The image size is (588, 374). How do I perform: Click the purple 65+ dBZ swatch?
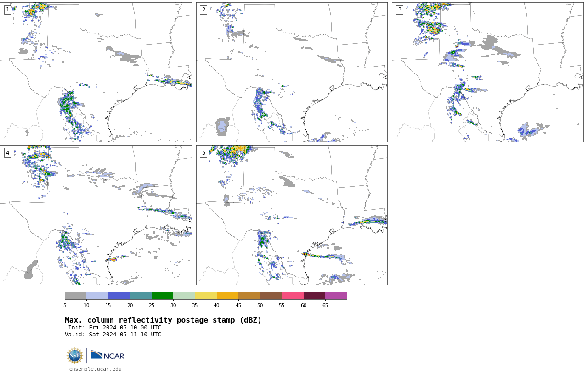pyautogui.click(x=336, y=296)
